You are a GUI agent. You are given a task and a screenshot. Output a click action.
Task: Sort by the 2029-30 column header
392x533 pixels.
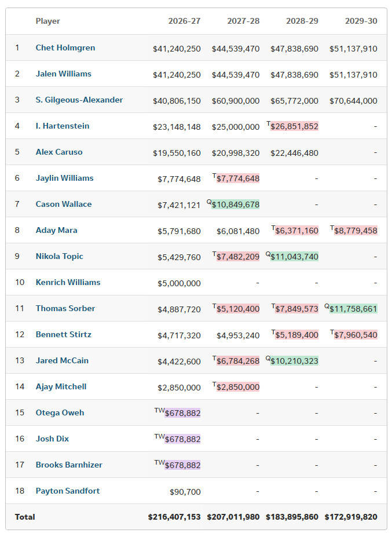tap(361, 21)
